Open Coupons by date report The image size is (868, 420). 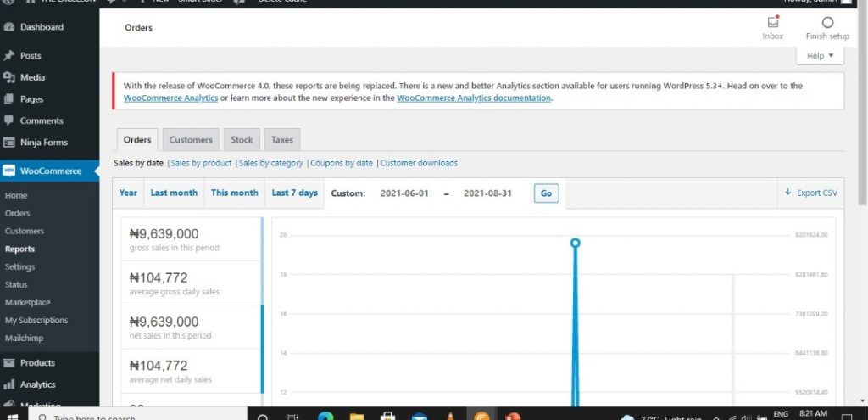pos(342,163)
